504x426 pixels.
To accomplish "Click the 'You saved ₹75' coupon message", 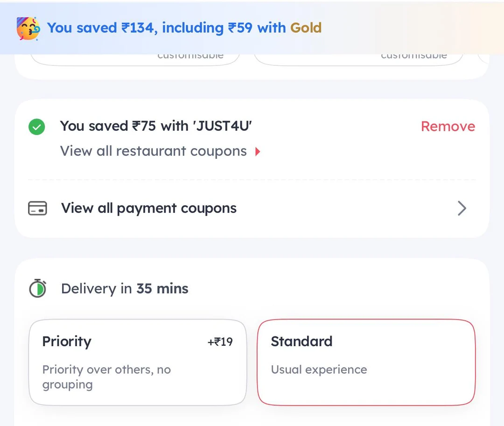I will (156, 126).
